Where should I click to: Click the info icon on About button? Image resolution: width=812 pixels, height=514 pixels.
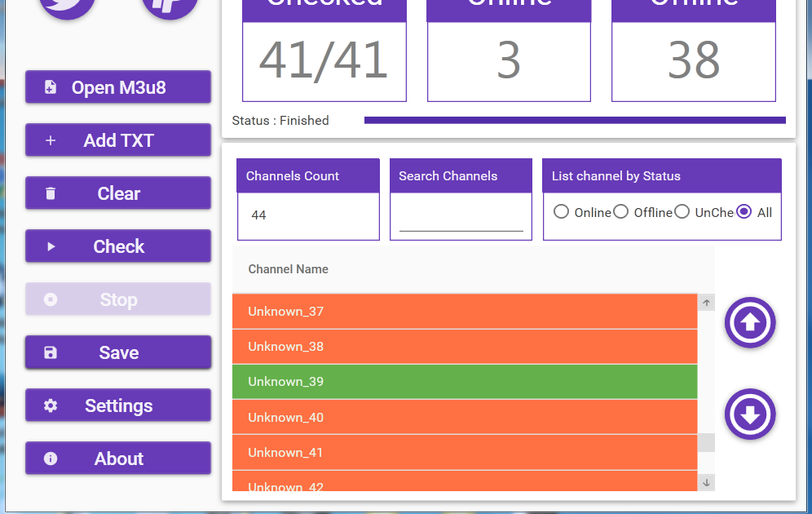pos(51,458)
